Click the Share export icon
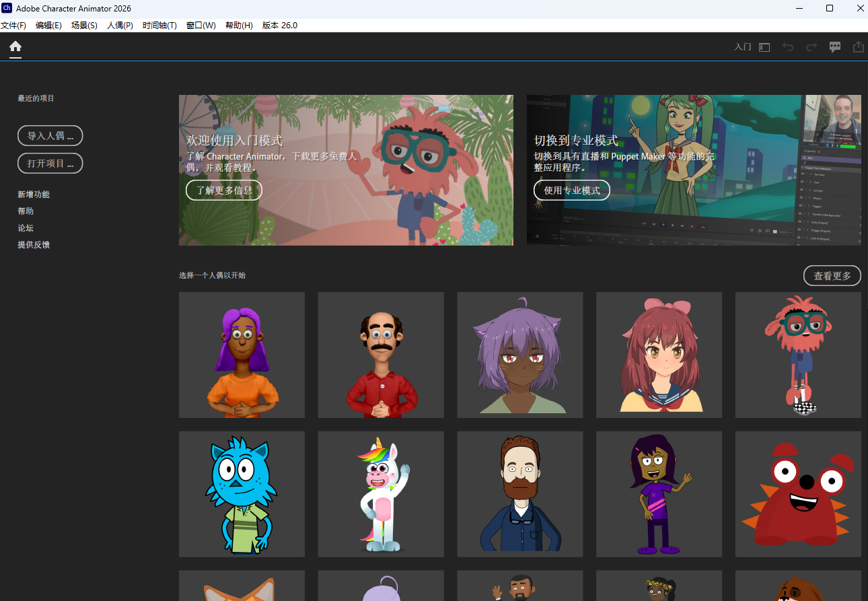Image resolution: width=868 pixels, height=601 pixels. [x=859, y=47]
